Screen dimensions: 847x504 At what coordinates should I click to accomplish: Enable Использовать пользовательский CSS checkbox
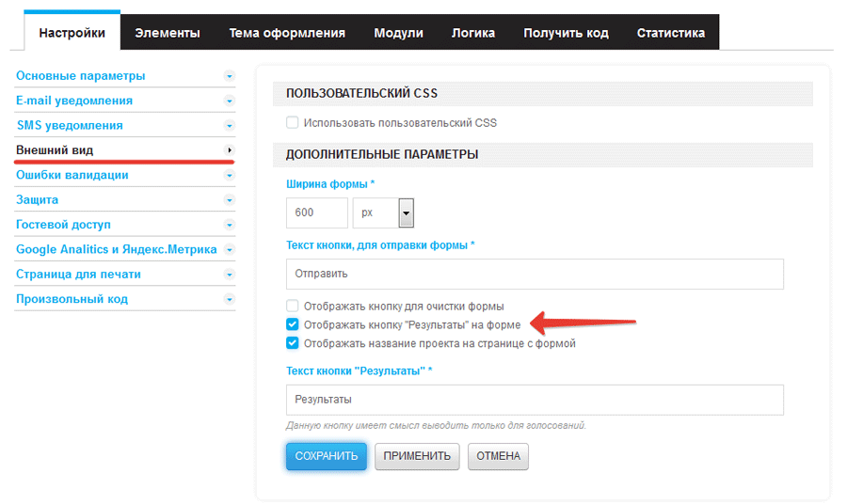[x=293, y=122]
